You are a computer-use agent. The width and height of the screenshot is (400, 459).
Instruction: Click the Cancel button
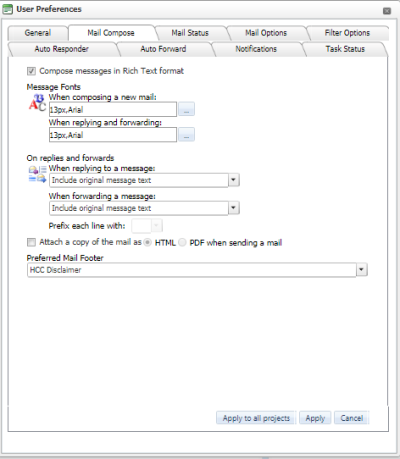(x=352, y=418)
